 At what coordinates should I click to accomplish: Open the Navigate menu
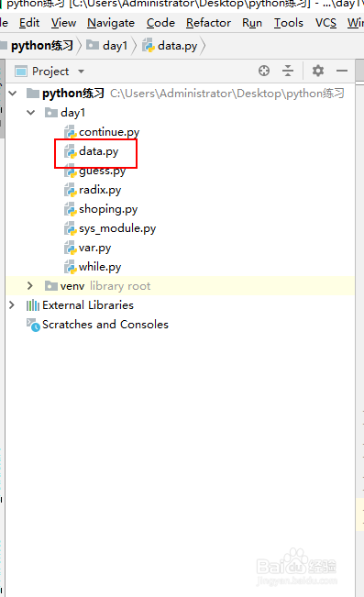111,23
